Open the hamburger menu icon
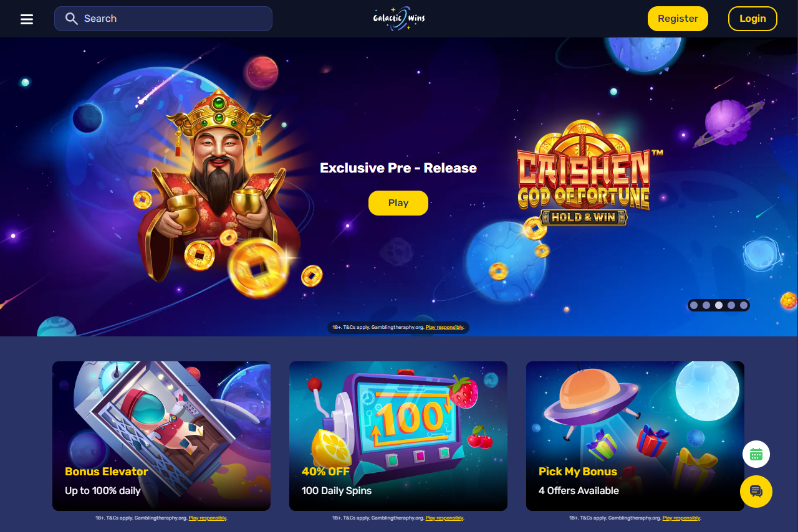The height and width of the screenshot is (532, 798). point(27,19)
